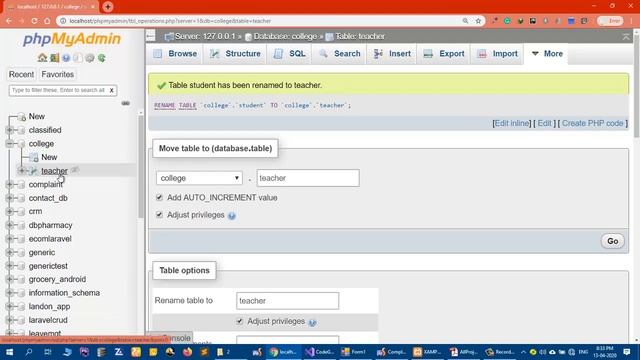The width and height of the screenshot is (640, 360).
Task: Open phpMyAdmin home icon
Action: [42, 58]
